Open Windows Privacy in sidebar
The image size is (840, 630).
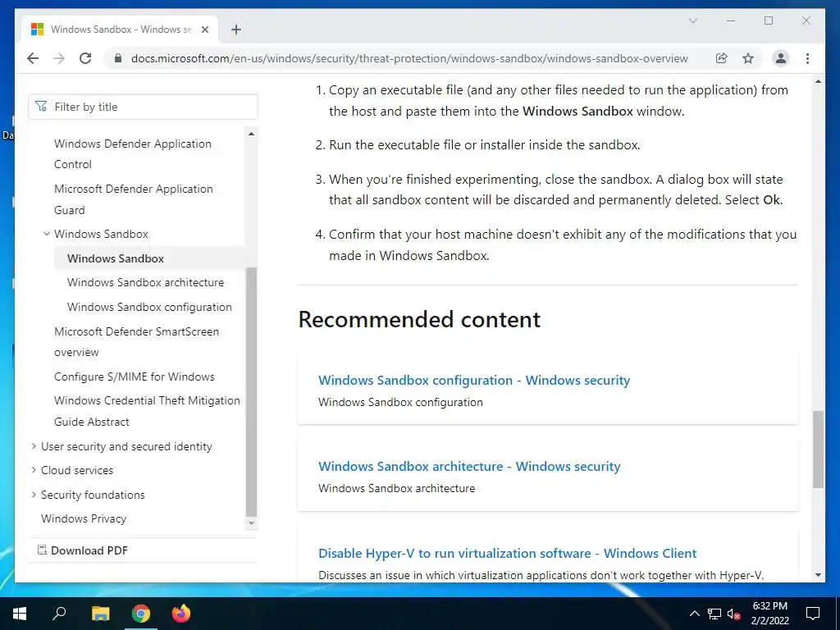tap(84, 518)
